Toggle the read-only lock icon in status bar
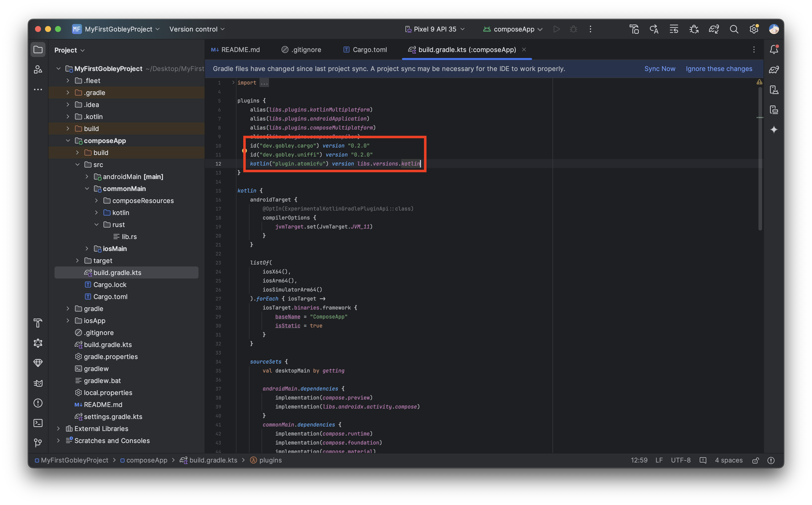The height and width of the screenshot is (505, 812). pyautogui.click(x=755, y=460)
